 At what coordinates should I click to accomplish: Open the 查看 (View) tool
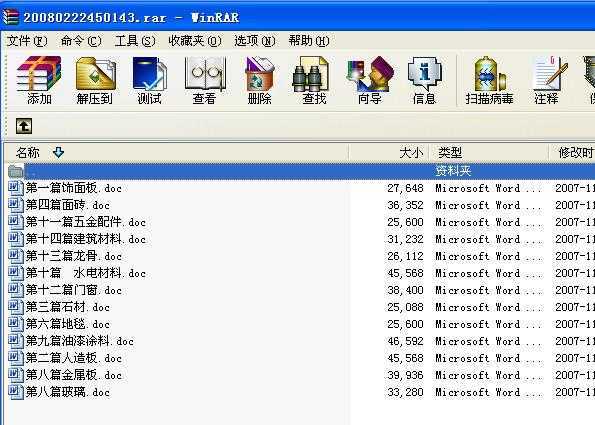[x=205, y=80]
